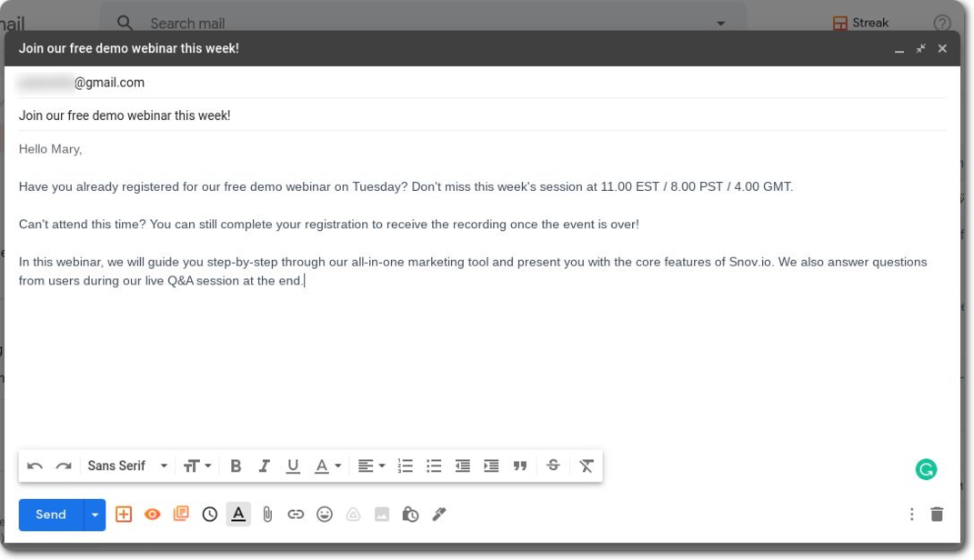Viewport: 974px width, 560px height.
Task: Click the Streak email tracking eye icon
Action: tap(153, 515)
